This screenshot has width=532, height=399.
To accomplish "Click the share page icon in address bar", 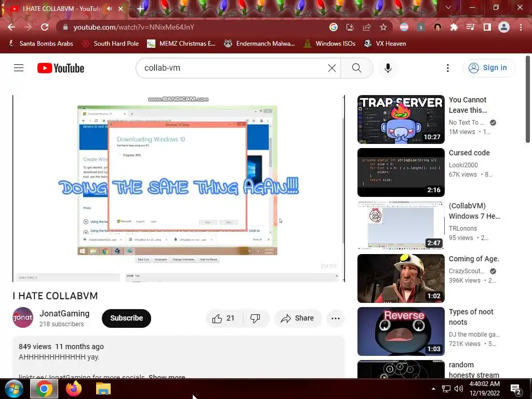I will click(367, 27).
